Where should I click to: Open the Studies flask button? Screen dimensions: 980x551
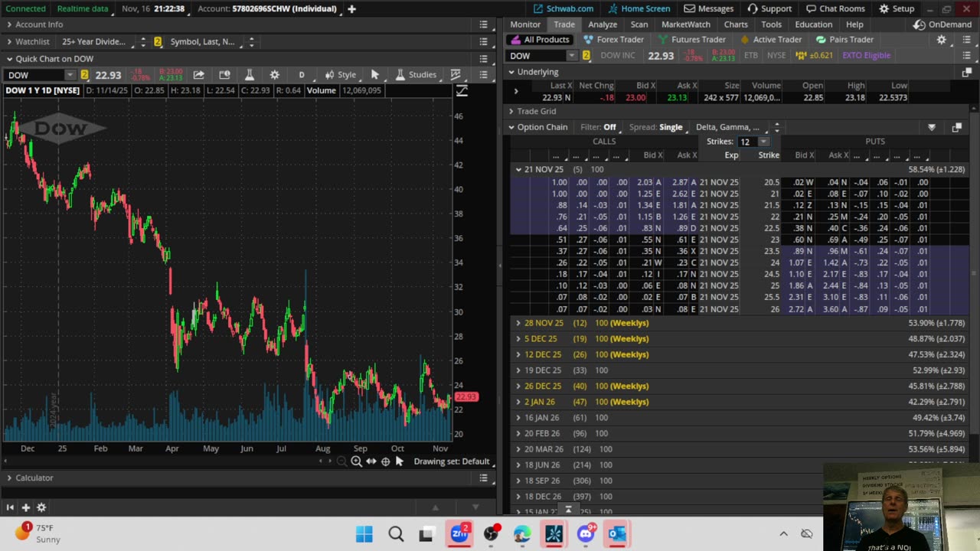(x=416, y=74)
